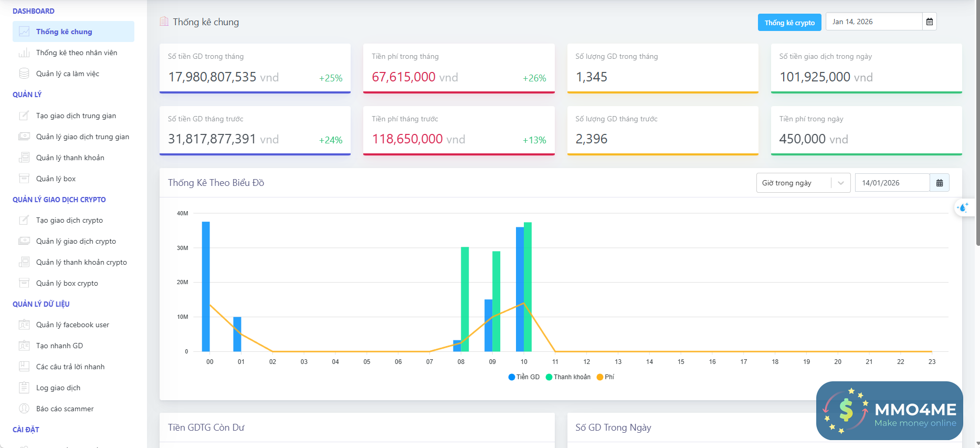Click the calendar icon next to 14/01/2026
Screen dimensions: 980x448
pyautogui.click(x=940, y=183)
